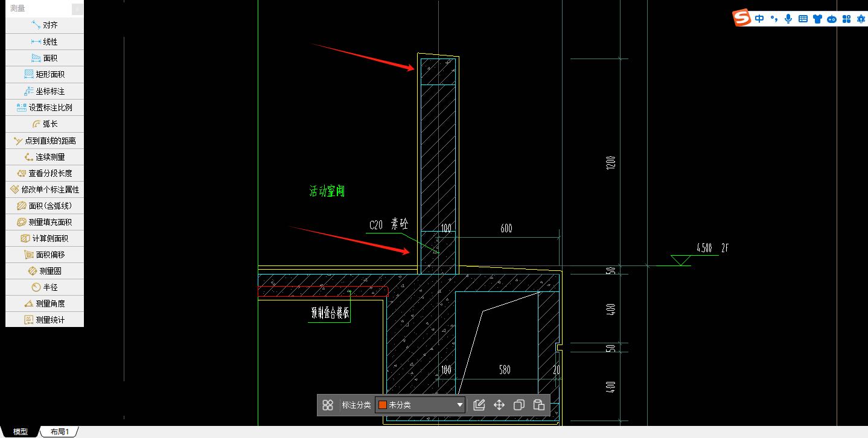Choose the 测量圆 measure circle tool
The image size is (868, 438).
tap(45, 271)
